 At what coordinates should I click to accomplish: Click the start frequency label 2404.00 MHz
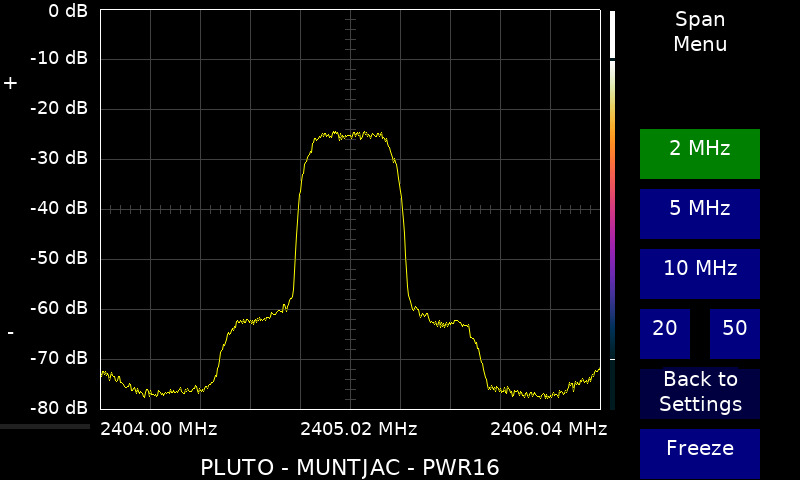[x=159, y=429]
